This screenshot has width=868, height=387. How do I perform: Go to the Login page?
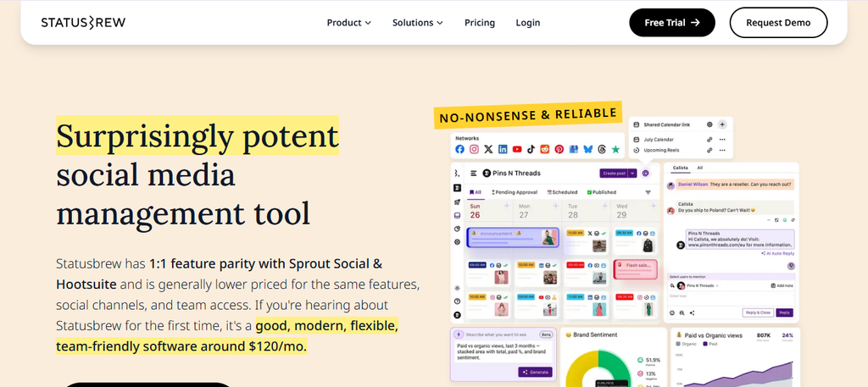pos(528,23)
